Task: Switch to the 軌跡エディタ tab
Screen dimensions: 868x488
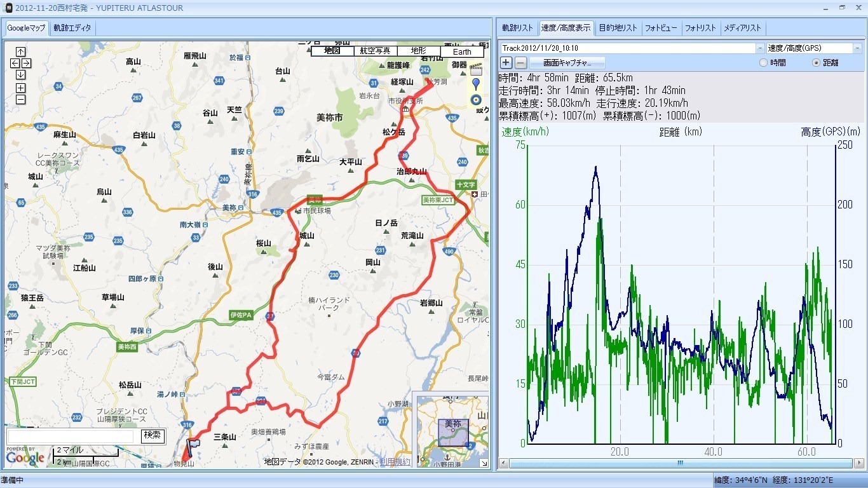Action: pos(72,28)
